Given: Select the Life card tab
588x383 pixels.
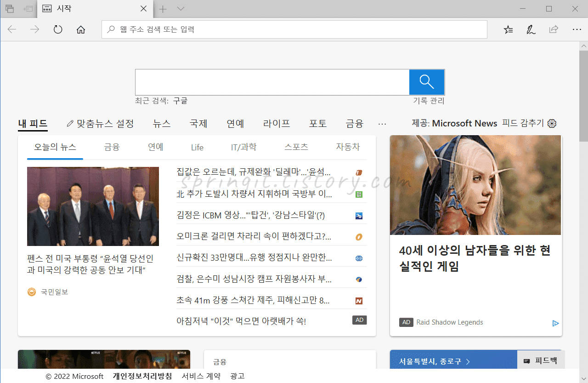Looking at the screenshot, I should (x=197, y=148).
